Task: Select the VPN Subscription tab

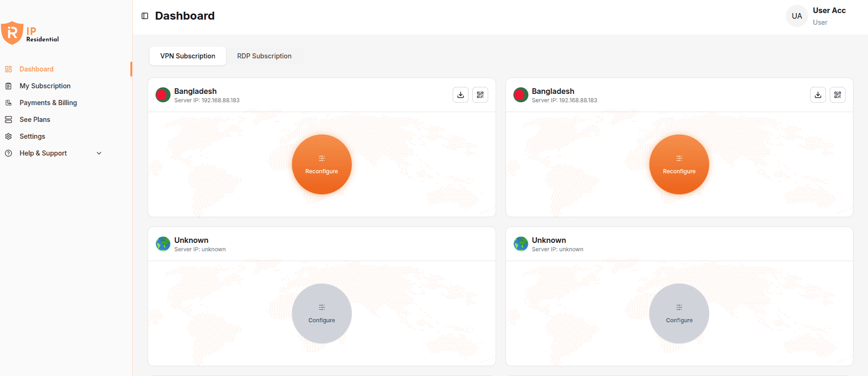Action: click(188, 56)
